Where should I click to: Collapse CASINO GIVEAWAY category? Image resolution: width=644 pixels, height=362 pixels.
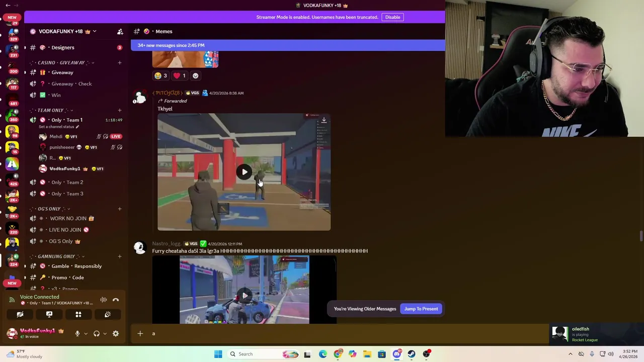[x=61, y=62]
